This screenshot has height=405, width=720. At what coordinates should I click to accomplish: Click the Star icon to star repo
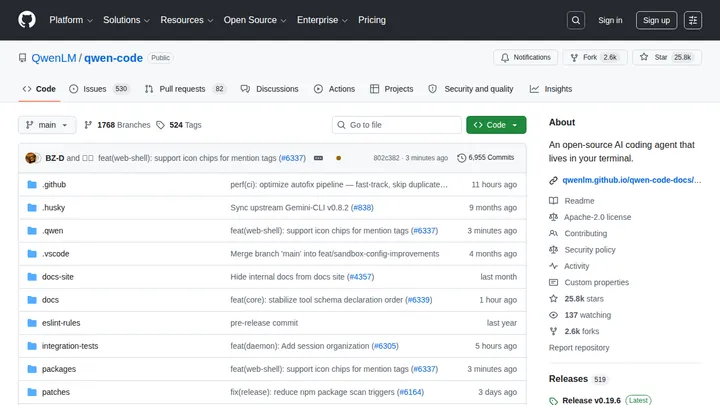click(x=644, y=57)
